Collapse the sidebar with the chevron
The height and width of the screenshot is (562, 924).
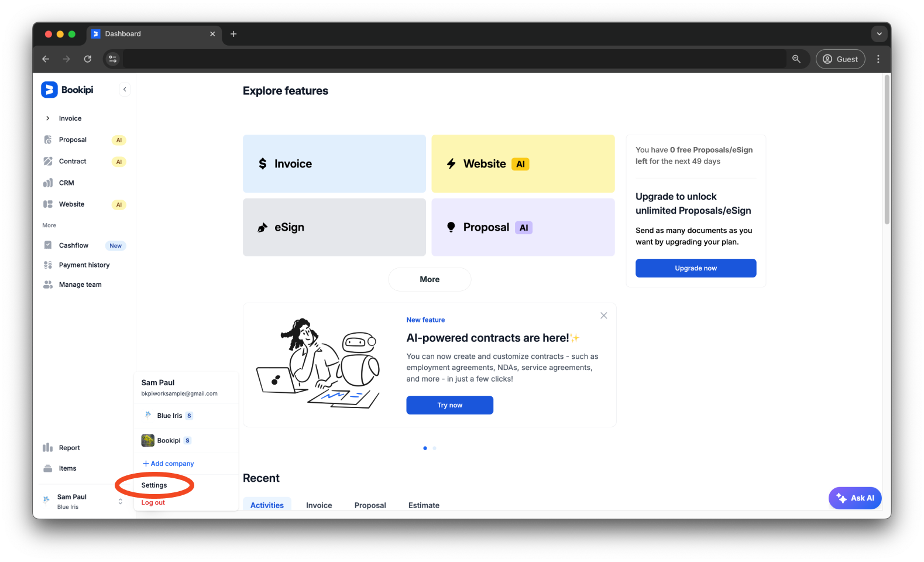pyautogui.click(x=125, y=90)
